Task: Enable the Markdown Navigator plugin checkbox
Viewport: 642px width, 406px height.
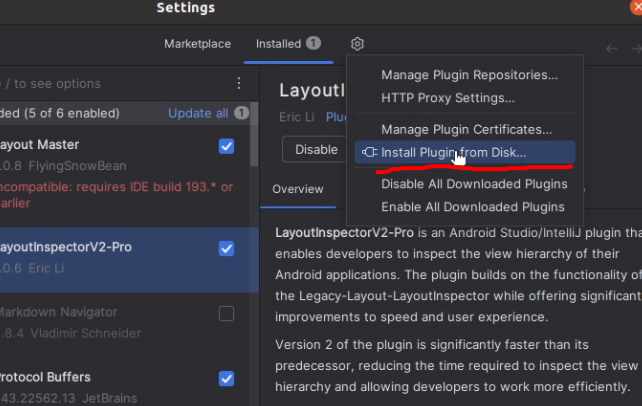Action: pos(226,314)
